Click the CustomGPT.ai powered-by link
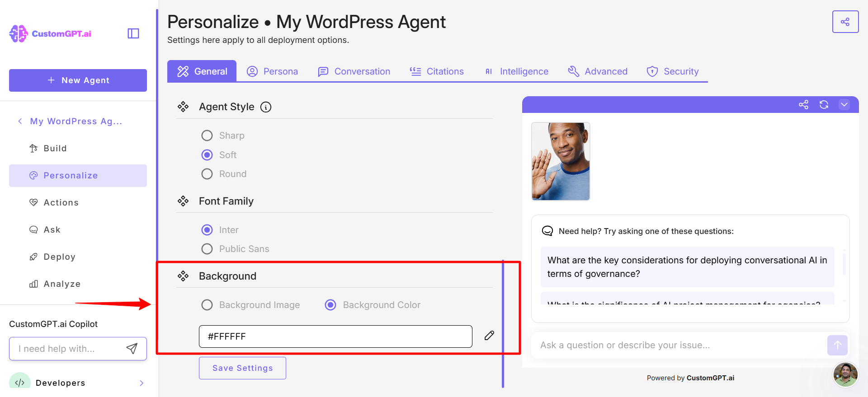The width and height of the screenshot is (868, 397). 710,378
